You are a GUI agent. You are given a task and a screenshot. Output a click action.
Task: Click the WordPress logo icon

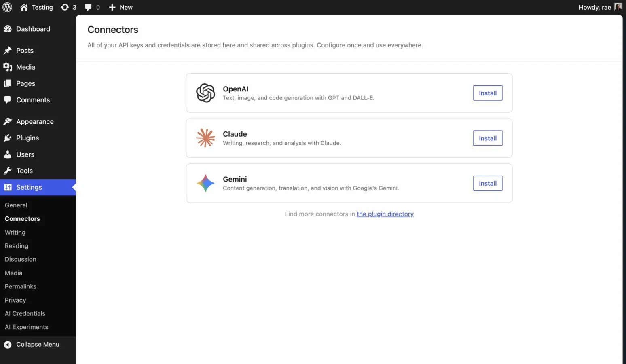(x=7, y=7)
